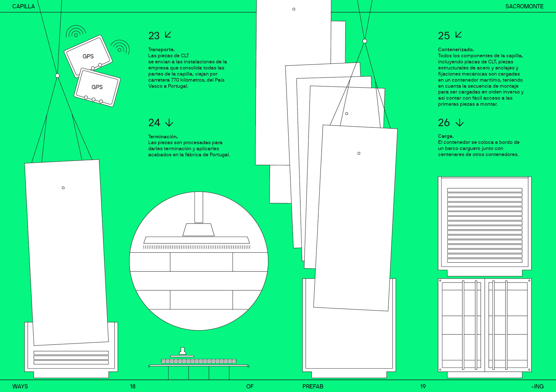The width and height of the screenshot is (556, 392).
Task: Click the upper GPS tracker device icon
Action: [88, 56]
